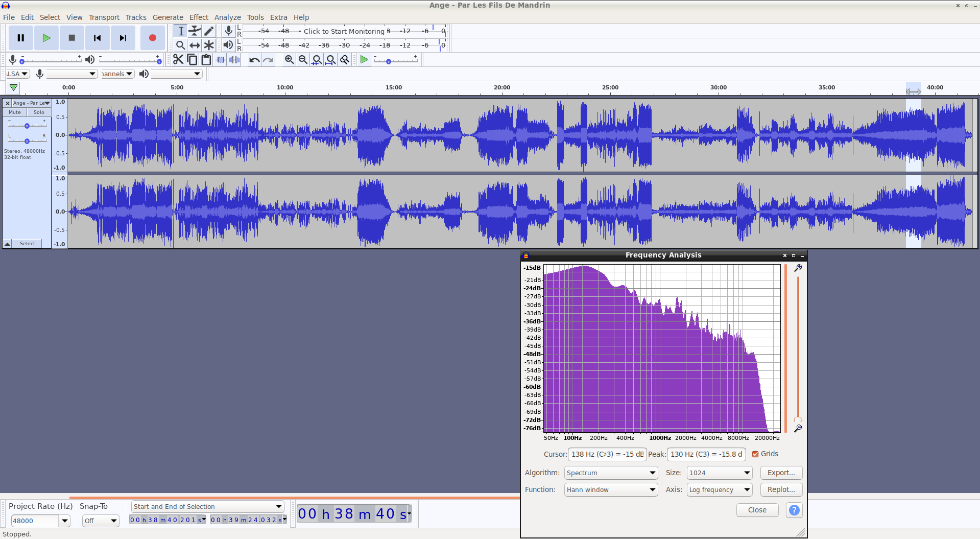Open the Axis Log frequency dropdown
This screenshot has height=539, width=980.
(719, 490)
